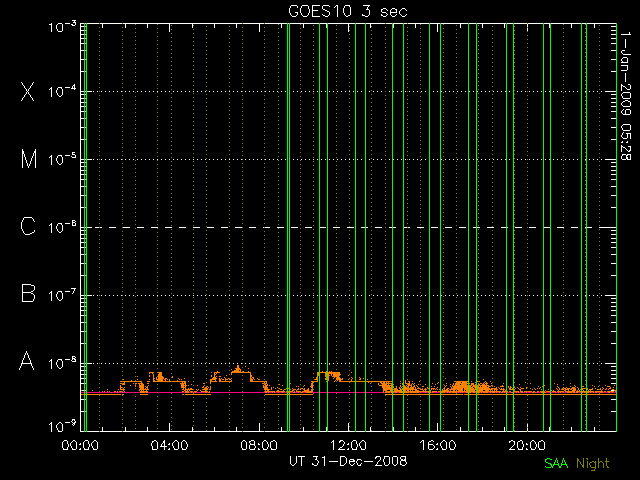The width and height of the screenshot is (640, 480).
Task: Click the 08:00 time axis label
Action: coord(259,444)
